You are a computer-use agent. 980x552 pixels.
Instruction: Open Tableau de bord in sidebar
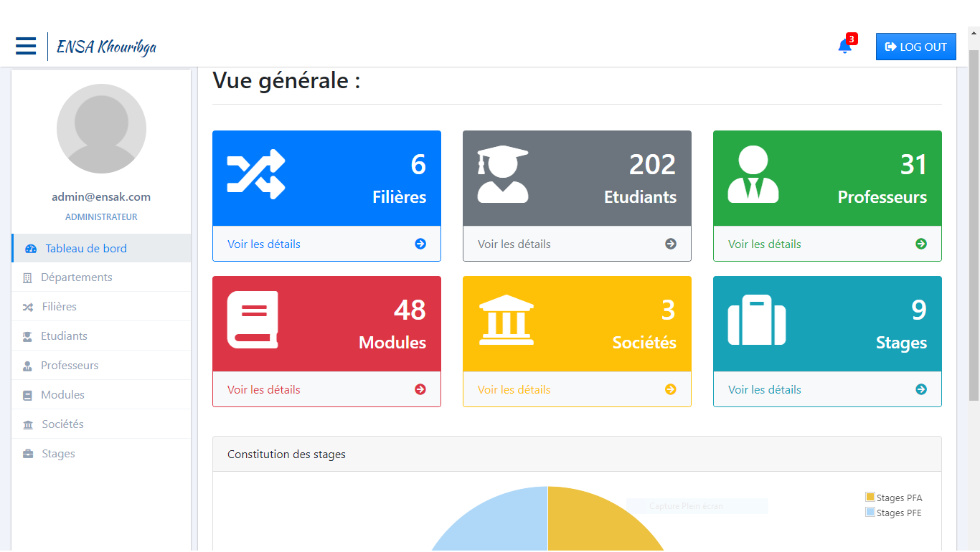pos(101,248)
